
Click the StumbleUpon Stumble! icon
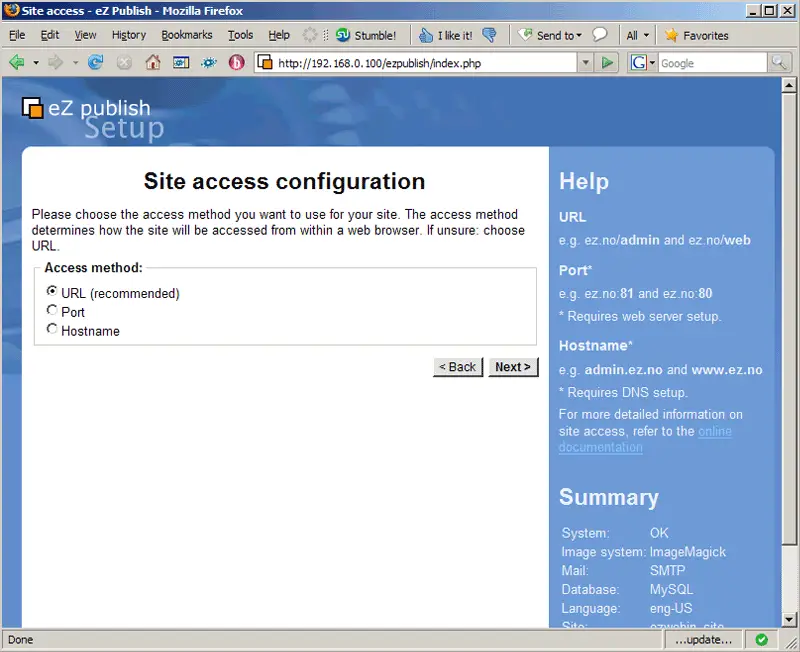(x=342, y=35)
